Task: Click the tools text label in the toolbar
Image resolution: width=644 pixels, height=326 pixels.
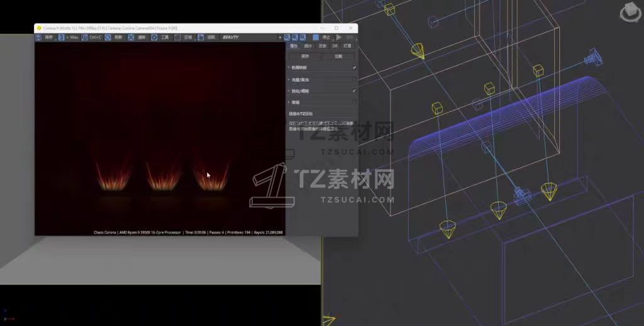Action: pos(165,37)
